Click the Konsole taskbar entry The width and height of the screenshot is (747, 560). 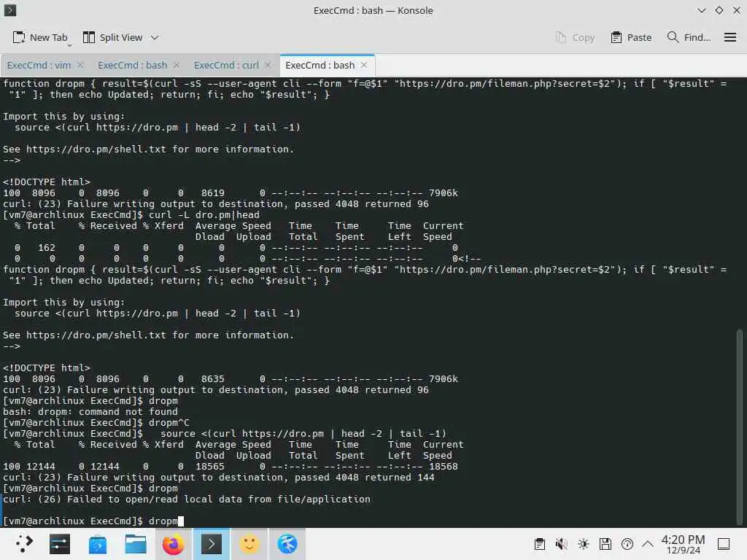point(211,544)
